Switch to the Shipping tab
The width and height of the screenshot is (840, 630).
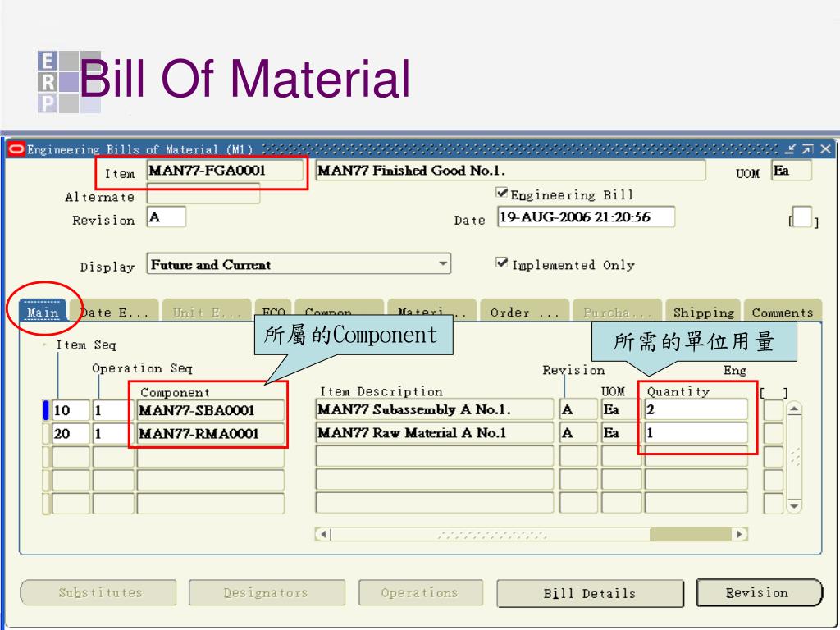coord(703,312)
